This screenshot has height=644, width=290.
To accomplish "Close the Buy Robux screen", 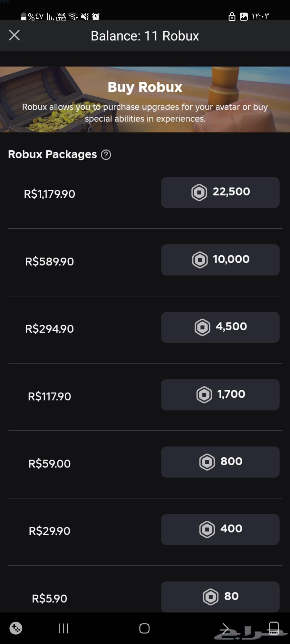I will click(14, 35).
